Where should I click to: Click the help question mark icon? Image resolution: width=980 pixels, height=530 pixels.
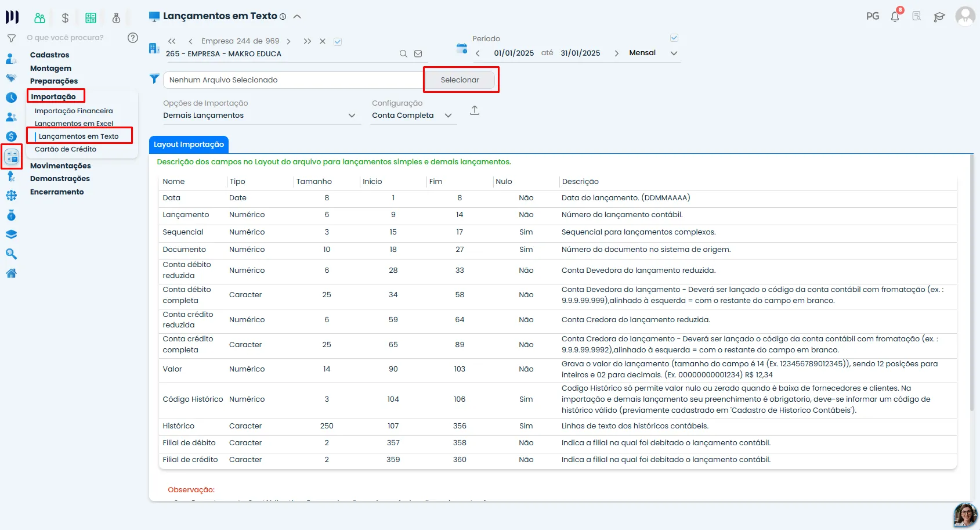(x=133, y=38)
